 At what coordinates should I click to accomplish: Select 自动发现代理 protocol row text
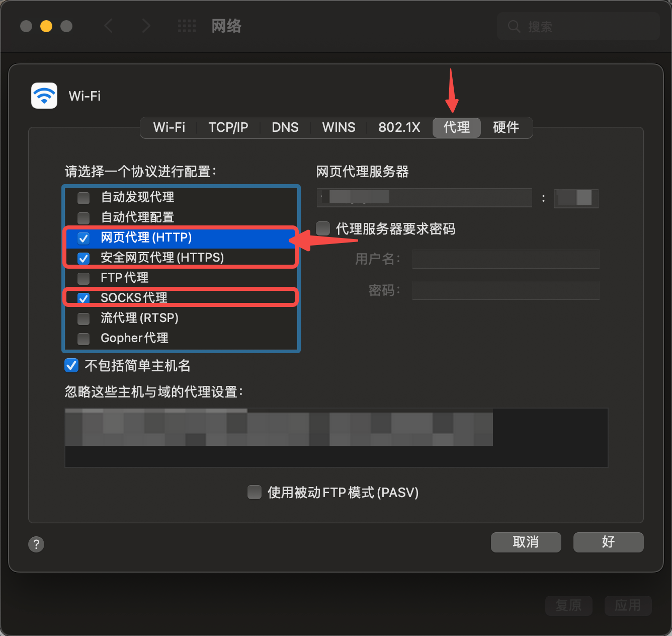tap(137, 197)
